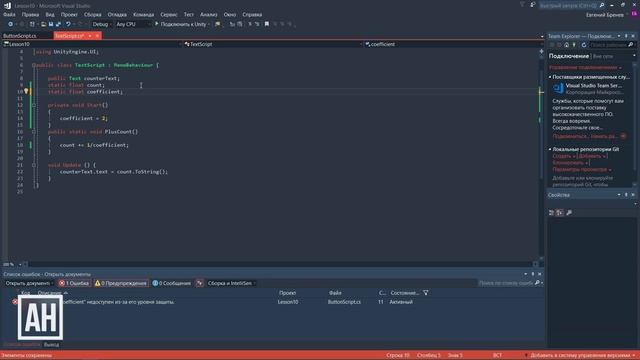Image resolution: width=640 pixels, height=360 pixels.
Task: Click the Клонировать repository link
Action: pos(569,162)
